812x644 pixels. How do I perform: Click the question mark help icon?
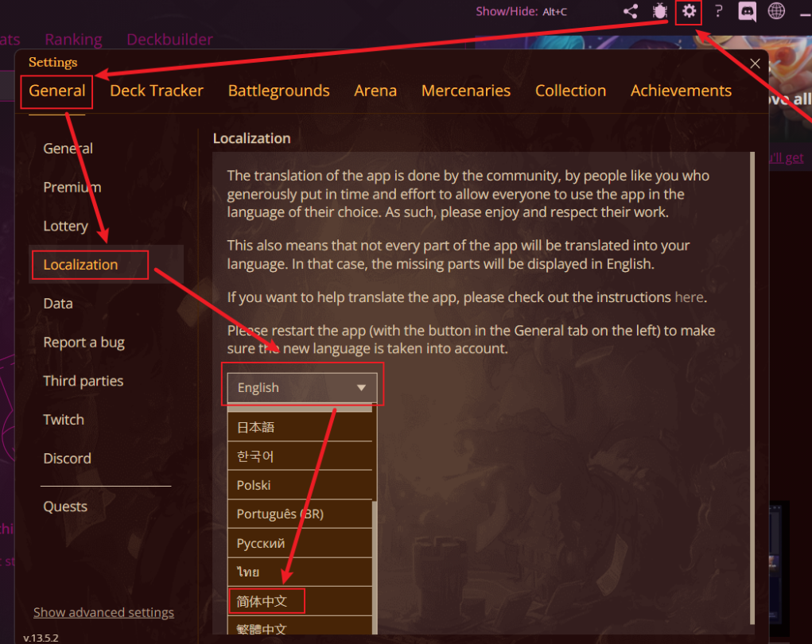pyautogui.click(x=718, y=11)
